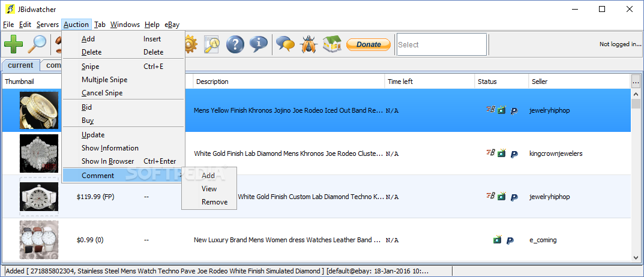Click Buy-It-Now icon in Mens Yellow Finish row
The height and width of the screenshot is (277, 644).
pyautogui.click(x=490, y=109)
